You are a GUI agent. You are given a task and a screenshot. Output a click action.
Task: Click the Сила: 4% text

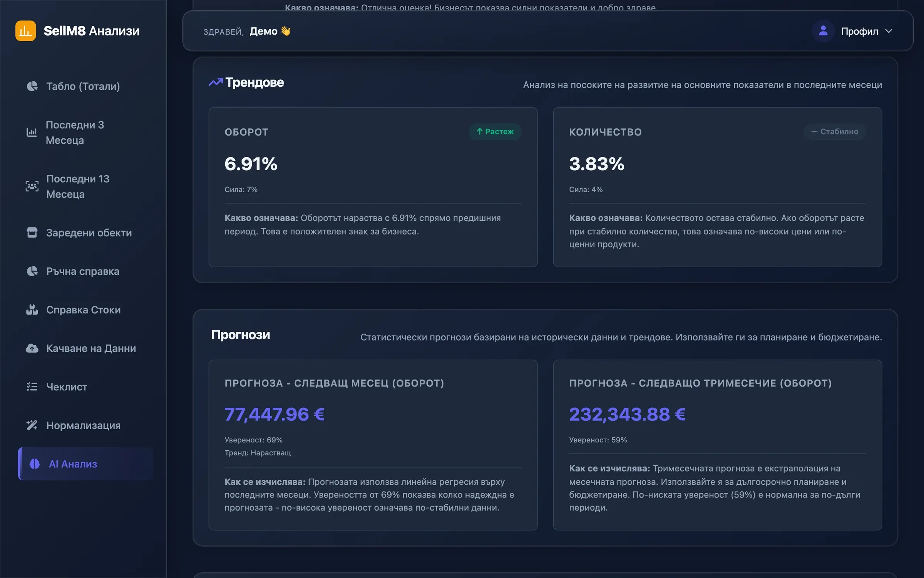tap(586, 189)
